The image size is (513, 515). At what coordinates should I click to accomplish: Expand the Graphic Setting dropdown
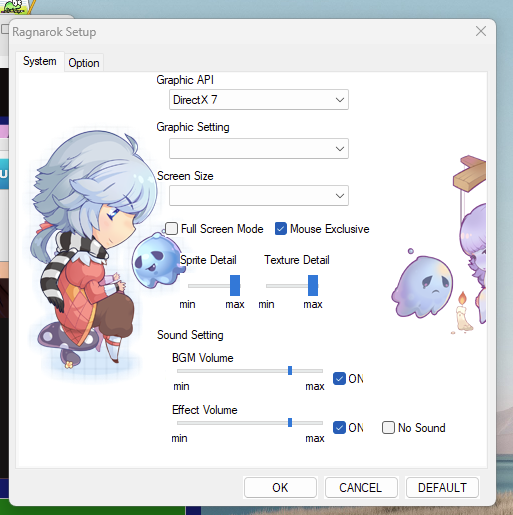pos(259,148)
